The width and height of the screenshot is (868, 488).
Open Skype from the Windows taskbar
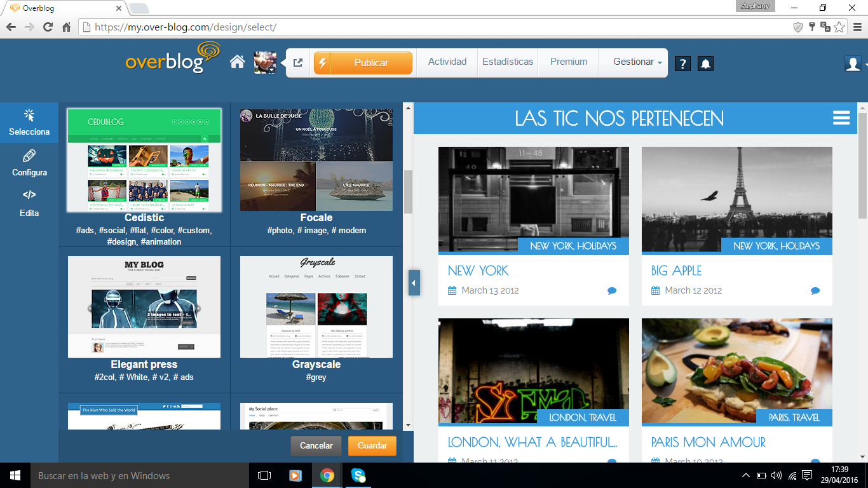[358, 475]
